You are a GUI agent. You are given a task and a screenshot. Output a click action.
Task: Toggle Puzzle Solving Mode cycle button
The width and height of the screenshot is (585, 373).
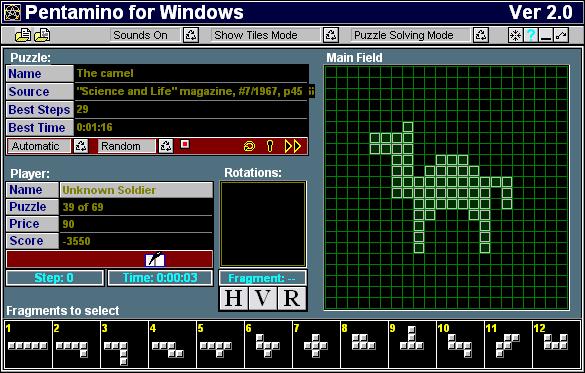tap(481, 35)
